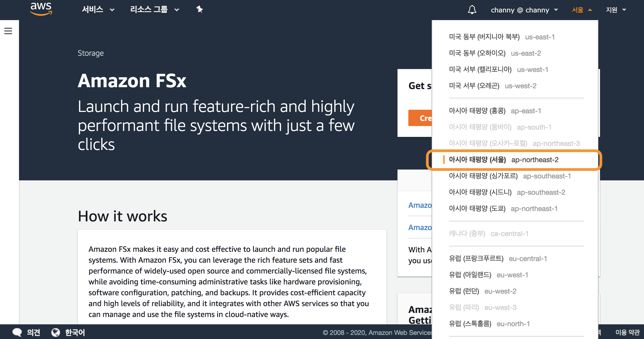Select the highlighted 서울 ap-northeast-2 region

tap(503, 160)
